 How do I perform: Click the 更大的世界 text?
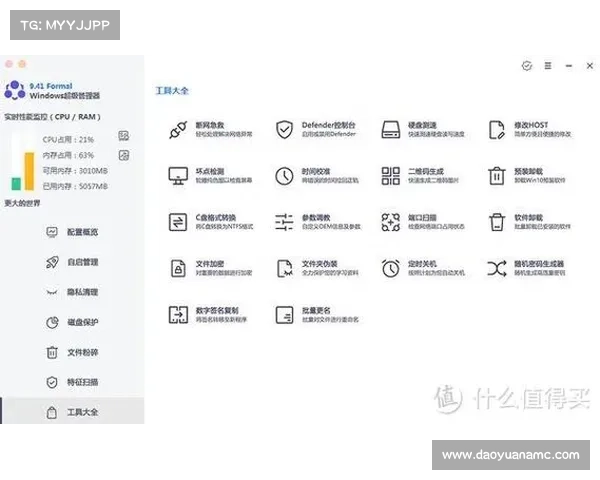pyautogui.click(x=22, y=203)
